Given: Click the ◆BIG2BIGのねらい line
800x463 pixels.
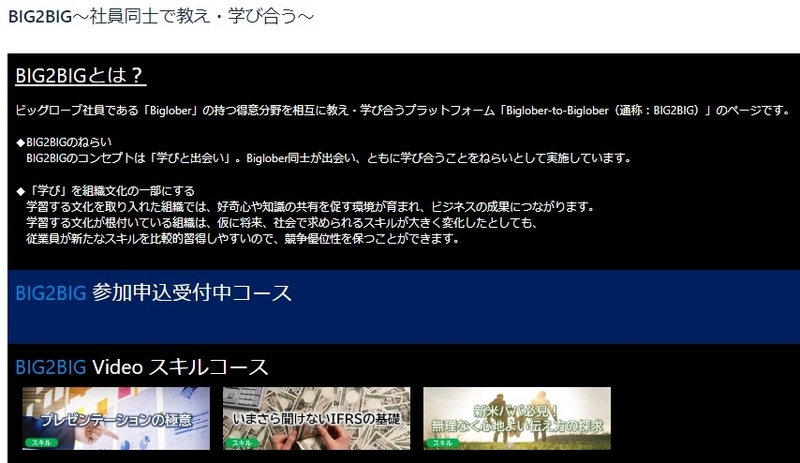Looking at the screenshot, I should 64,142.
